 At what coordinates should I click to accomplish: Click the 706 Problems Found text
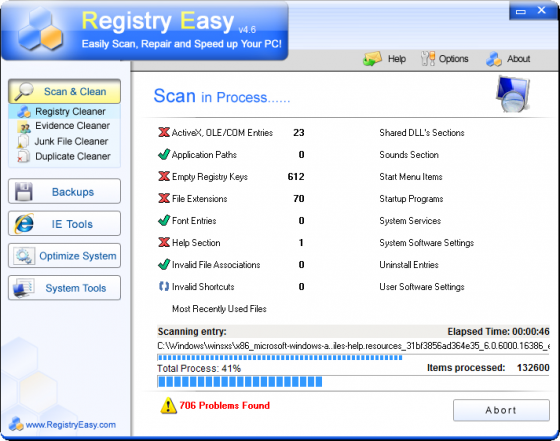point(224,406)
